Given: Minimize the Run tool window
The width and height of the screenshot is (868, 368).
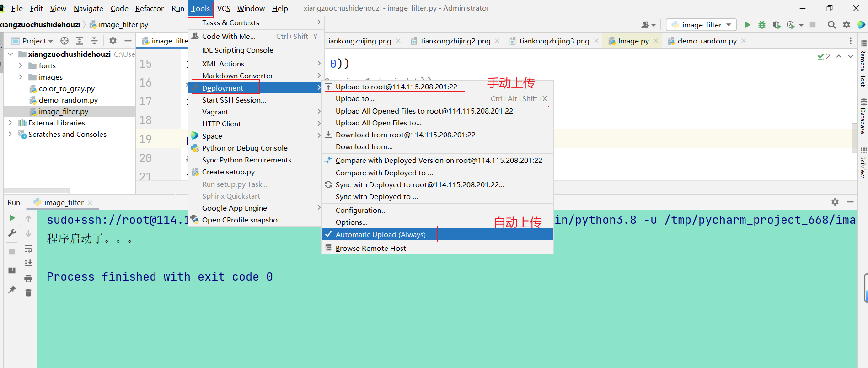Looking at the screenshot, I should point(850,202).
